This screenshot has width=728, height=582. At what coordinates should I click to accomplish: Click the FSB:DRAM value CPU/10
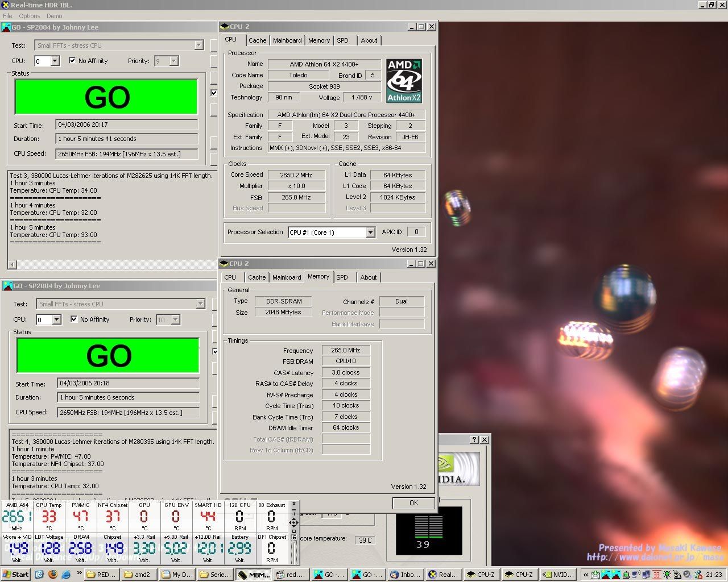point(346,361)
